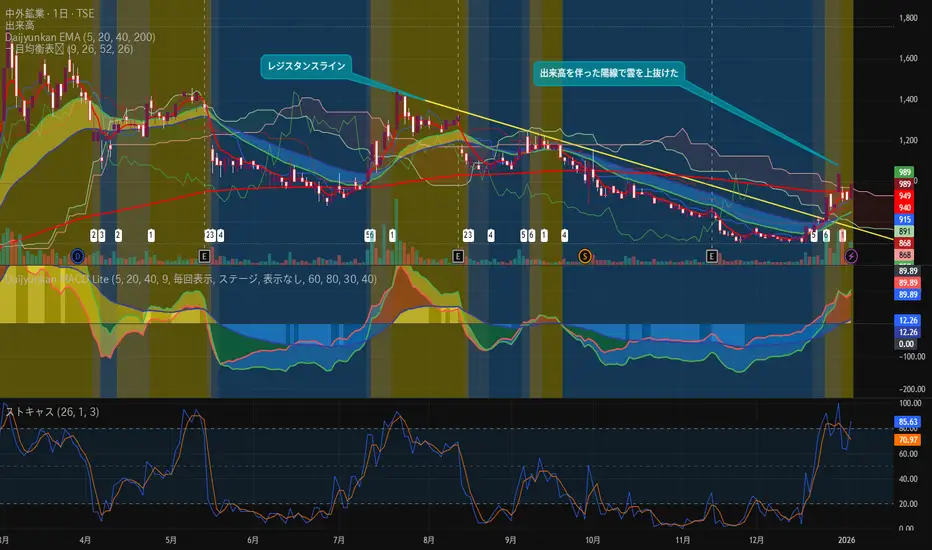Open the Daijyunkan MACD Lite indicator legend
Image resolution: width=932 pixels, height=550 pixels.
pos(191,279)
